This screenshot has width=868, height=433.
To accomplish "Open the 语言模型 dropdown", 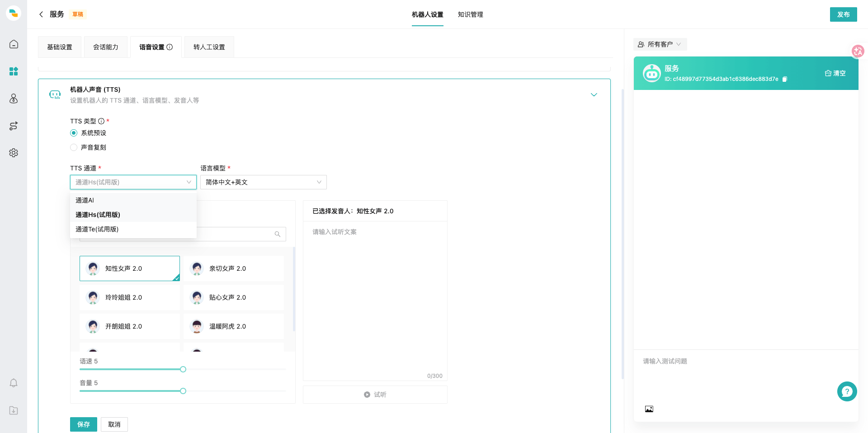I will tap(264, 182).
